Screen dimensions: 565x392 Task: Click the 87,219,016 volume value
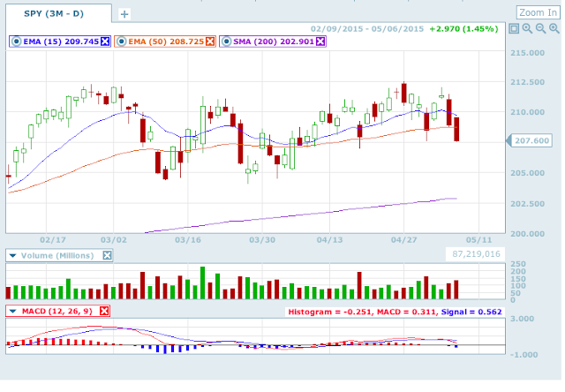476,254
